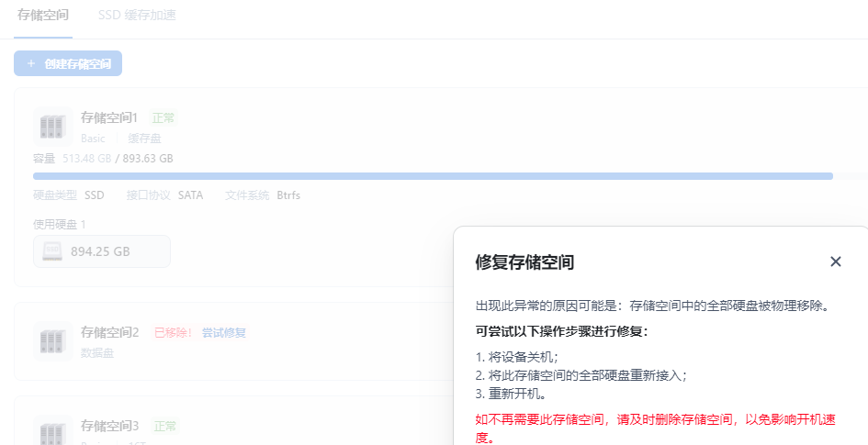This screenshot has height=445, width=868.
Task: Click the Basic label under 存储空间1
Action: tap(93, 139)
